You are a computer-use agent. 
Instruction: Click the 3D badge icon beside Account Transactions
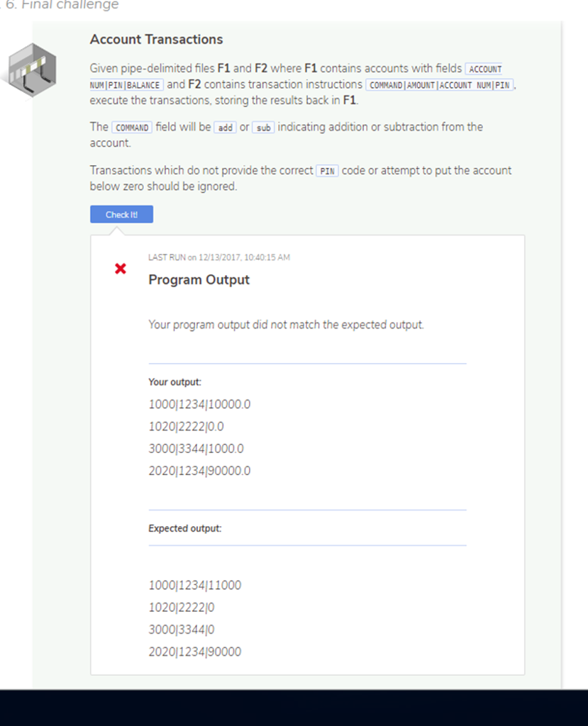[31, 71]
